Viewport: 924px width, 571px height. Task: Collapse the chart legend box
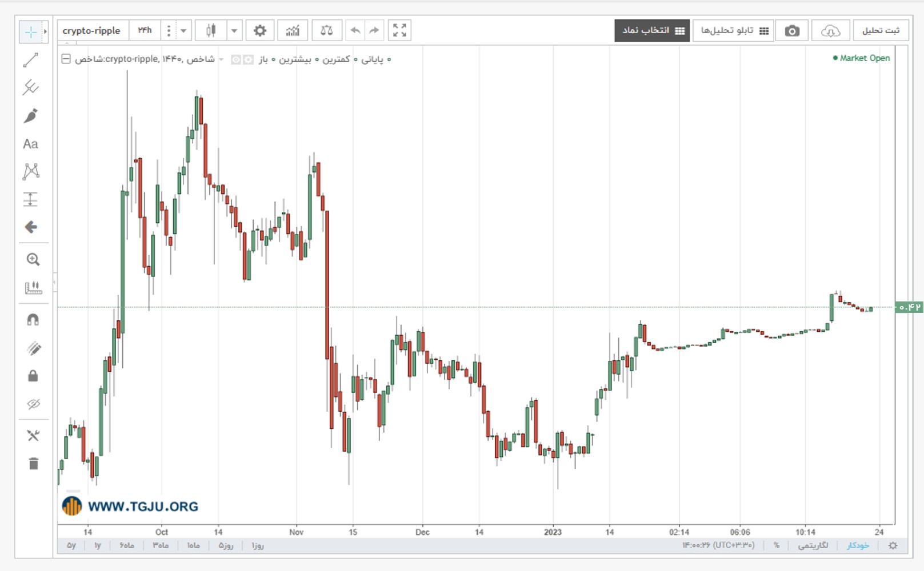[66, 59]
